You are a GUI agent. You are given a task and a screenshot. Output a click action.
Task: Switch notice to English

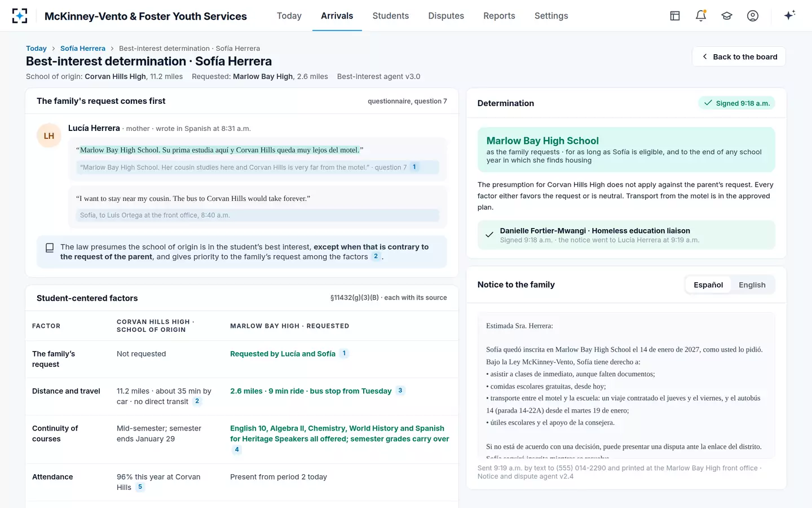[x=752, y=285]
